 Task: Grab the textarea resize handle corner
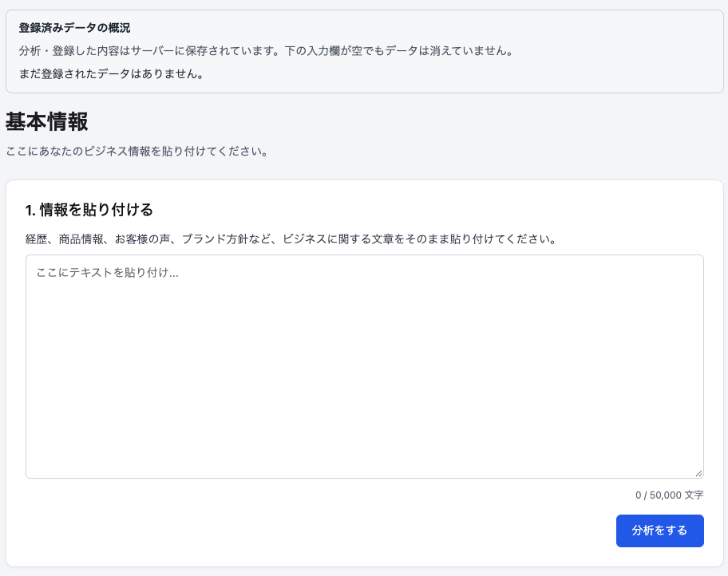pos(698,473)
